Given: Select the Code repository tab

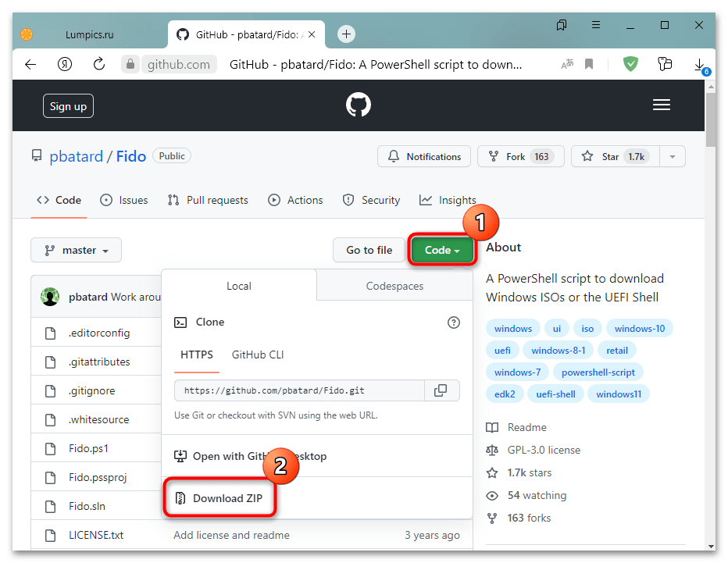Looking at the screenshot, I should pos(59,200).
